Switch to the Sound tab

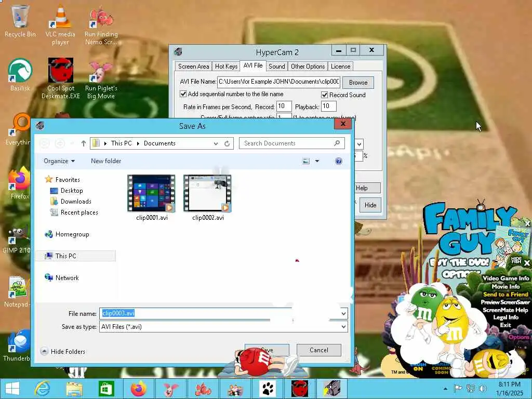(277, 66)
